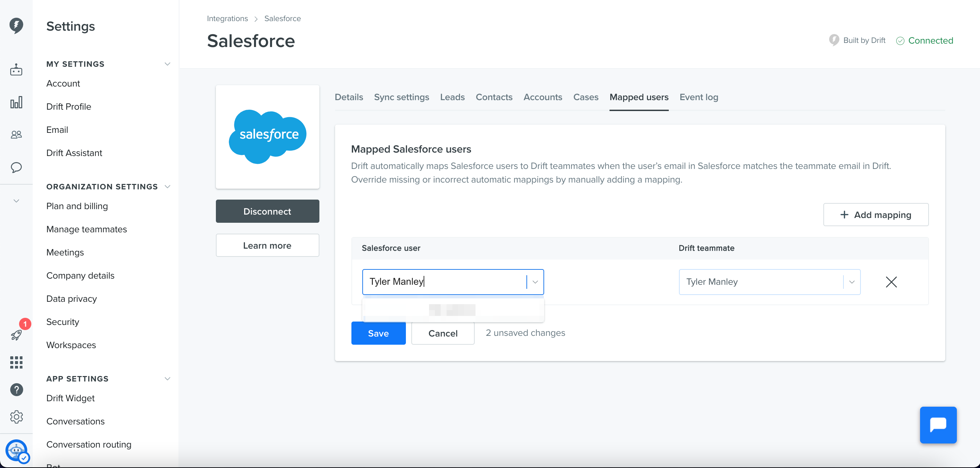
Task: Open the Contacts people icon
Action: (16, 135)
